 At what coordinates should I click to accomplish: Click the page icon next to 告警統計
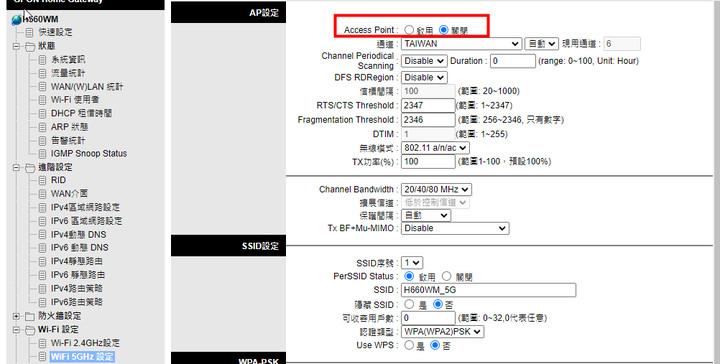coord(42,141)
